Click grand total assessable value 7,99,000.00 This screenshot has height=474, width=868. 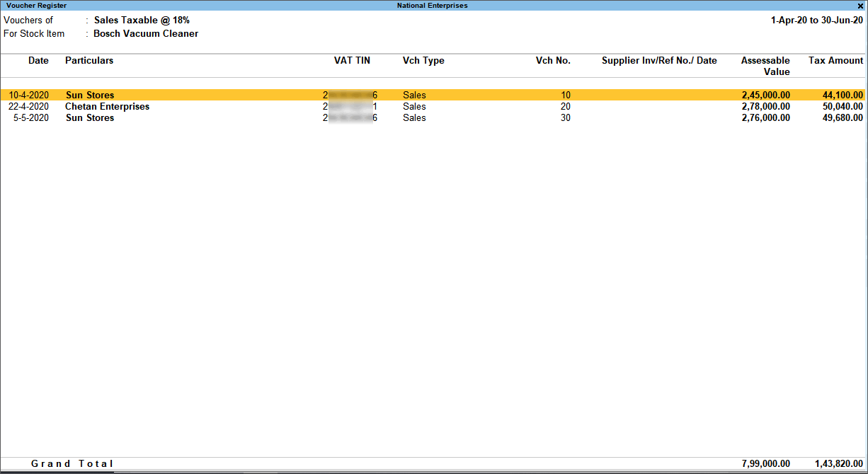coord(766,464)
